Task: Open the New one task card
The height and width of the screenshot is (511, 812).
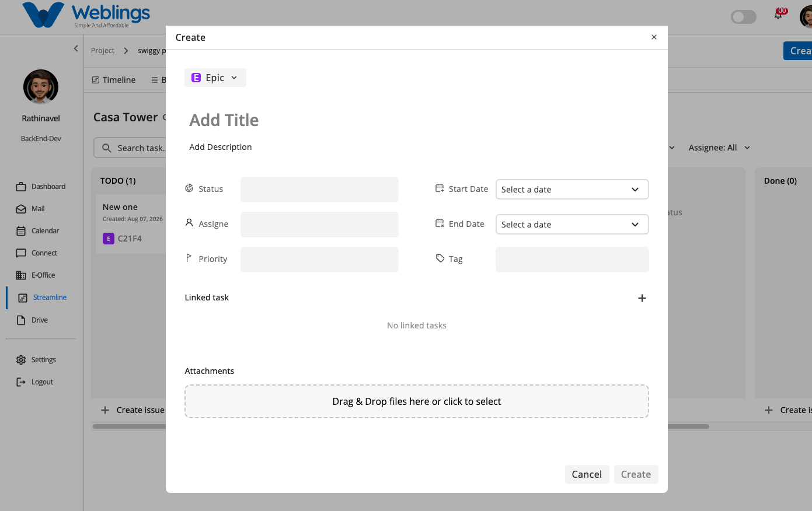Action: click(x=131, y=223)
